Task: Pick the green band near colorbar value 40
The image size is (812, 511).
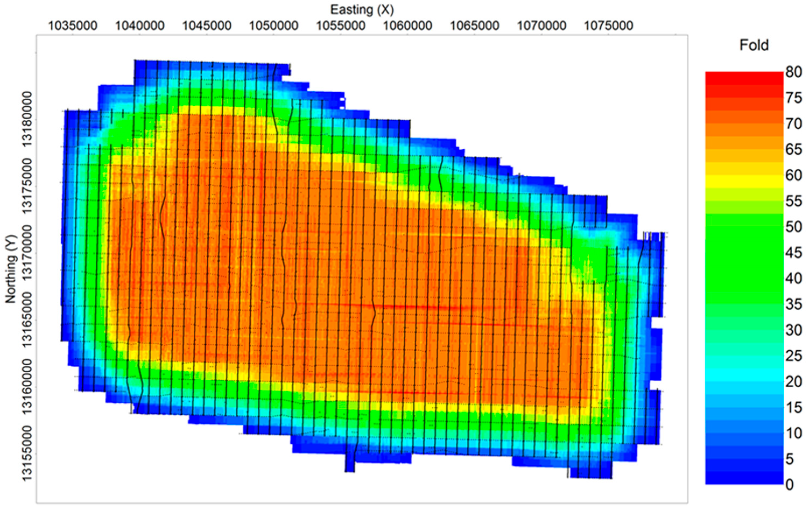Action: 744,278
